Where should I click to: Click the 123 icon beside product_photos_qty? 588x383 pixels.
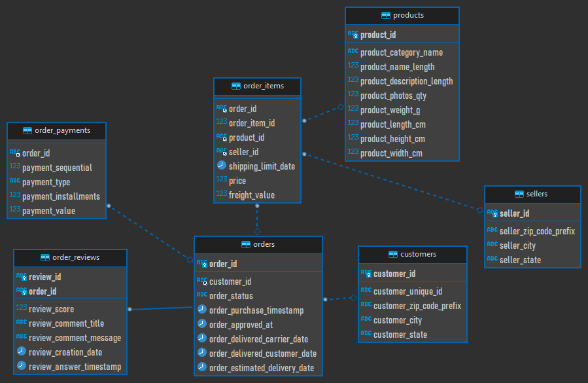(353, 95)
